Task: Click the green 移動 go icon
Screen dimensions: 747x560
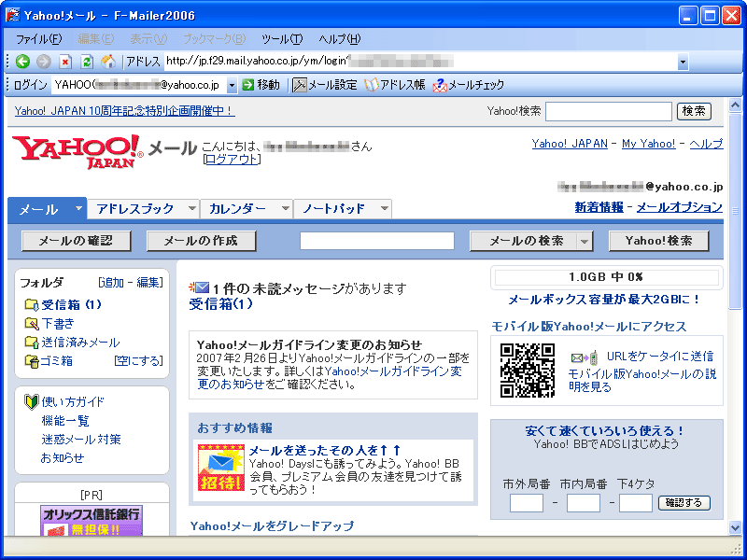Action: point(247,85)
